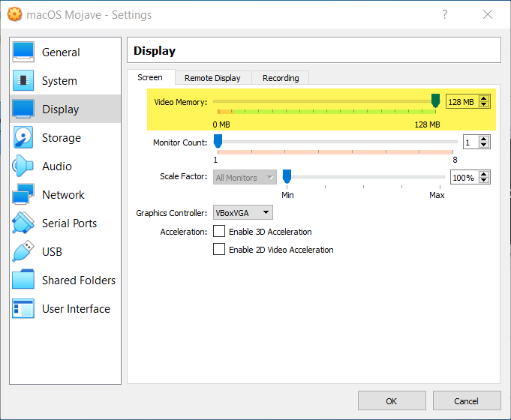Select Audio in the settings list
This screenshot has width=511, height=420.
pos(65,166)
